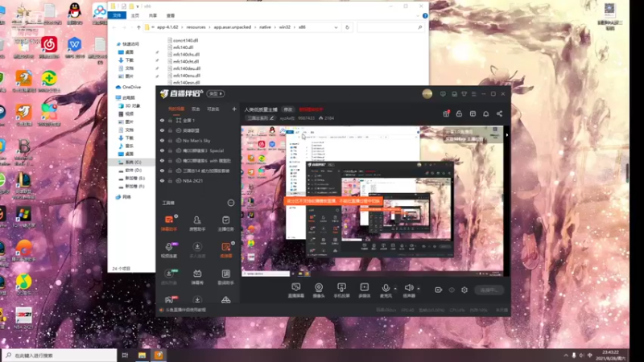Select the No Man's Sky source row

click(198, 140)
